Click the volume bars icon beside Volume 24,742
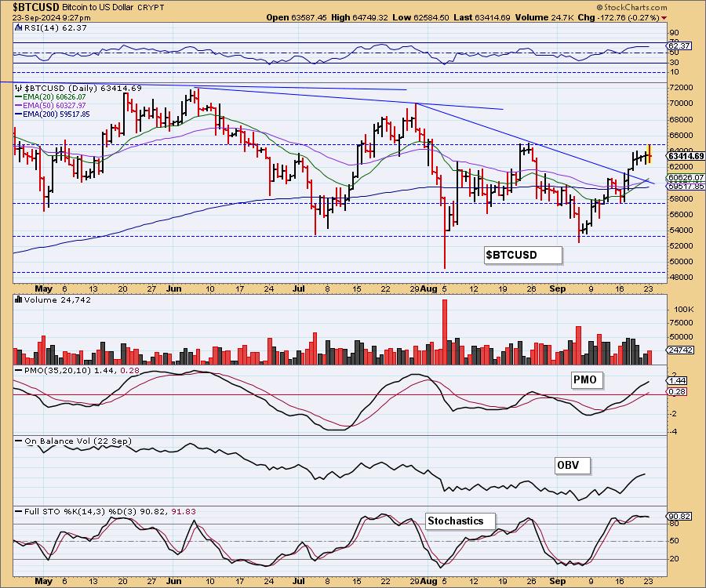 tap(19, 299)
